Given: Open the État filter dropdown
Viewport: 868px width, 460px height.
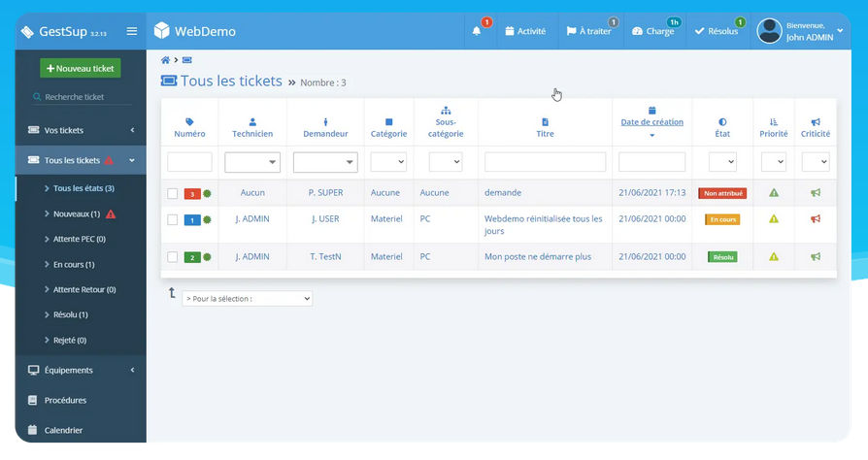Looking at the screenshot, I should [x=722, y=162].
